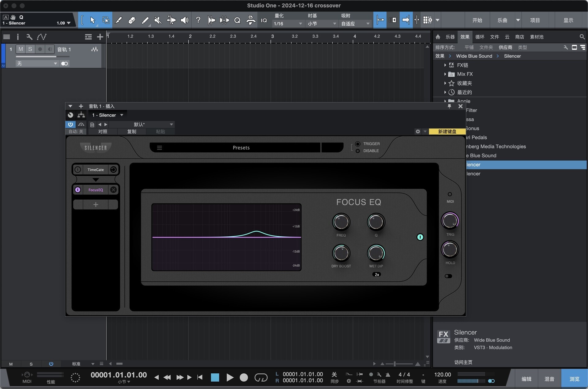Expand the 最近的 recent folder

(445, 92)
